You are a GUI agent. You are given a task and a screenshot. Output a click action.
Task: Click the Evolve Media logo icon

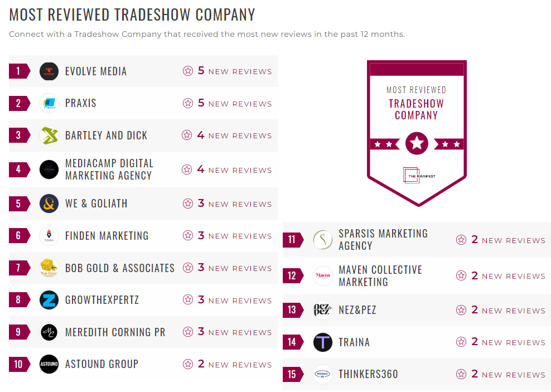click(x=49, y=71)
